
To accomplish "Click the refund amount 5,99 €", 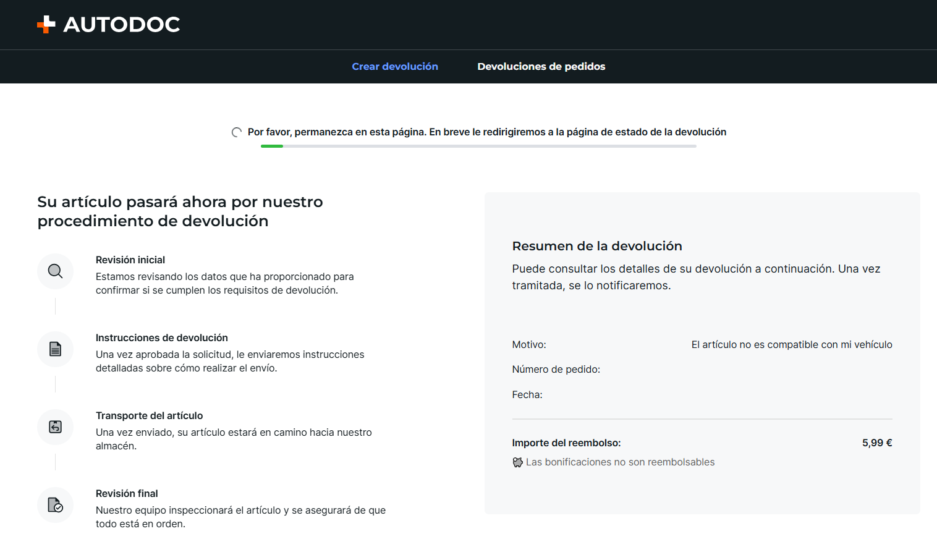I will point(877,443).
